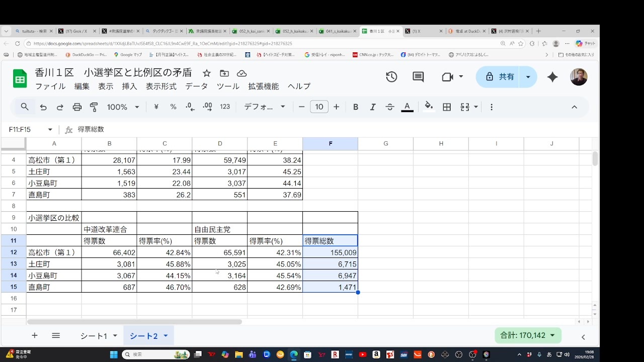The width and height of the screenshot is (644, 362).
Task: Expand the merge cells dropdown arrow
Action: [476, 107]
